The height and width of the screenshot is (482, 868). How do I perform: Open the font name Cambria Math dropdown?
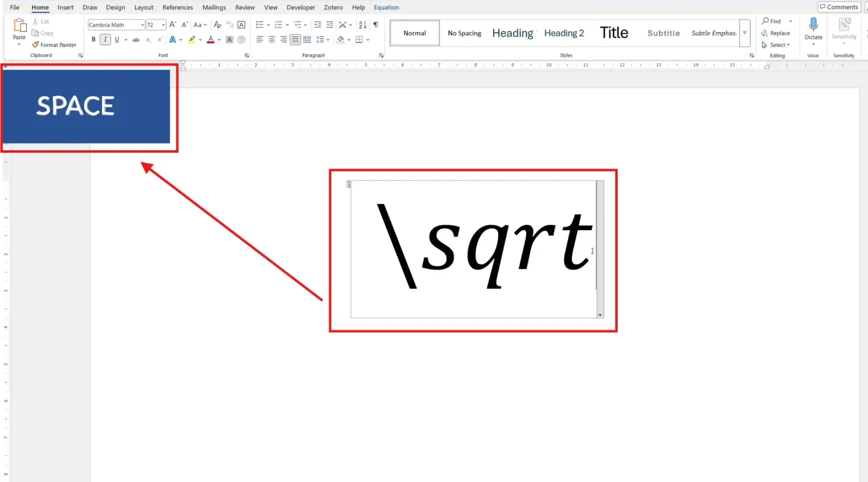[x=142, y=25]
